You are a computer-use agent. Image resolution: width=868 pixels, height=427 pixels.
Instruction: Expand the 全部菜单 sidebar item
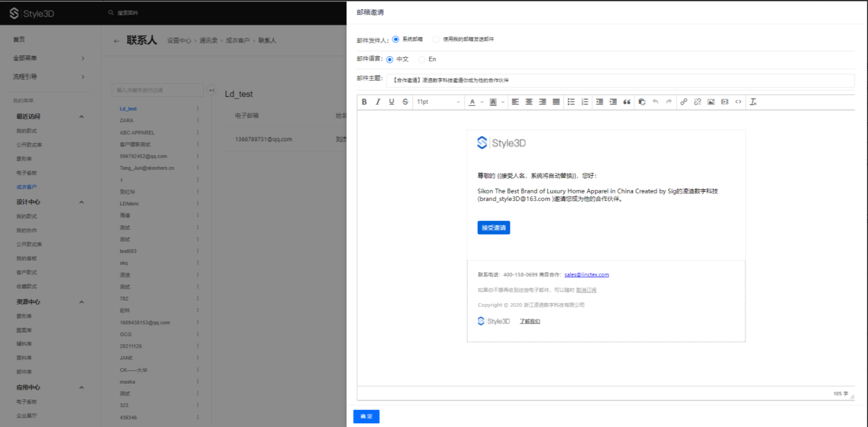tap(49, 58)
